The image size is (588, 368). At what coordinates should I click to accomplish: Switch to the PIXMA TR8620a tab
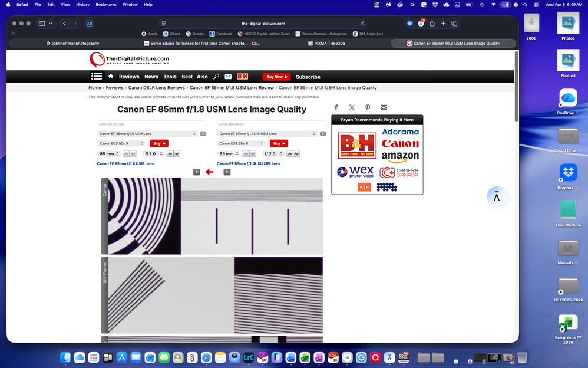click(x=326, y=44)
